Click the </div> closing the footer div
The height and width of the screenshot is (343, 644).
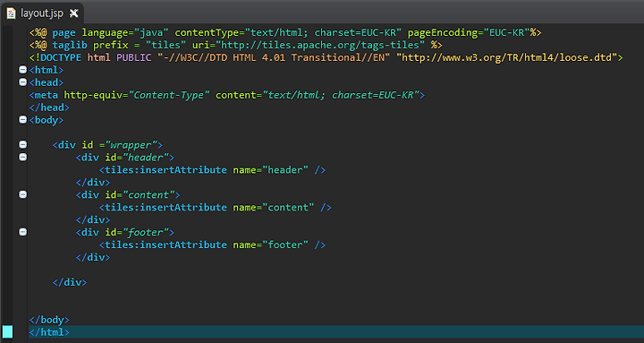(x=93, y=257)
